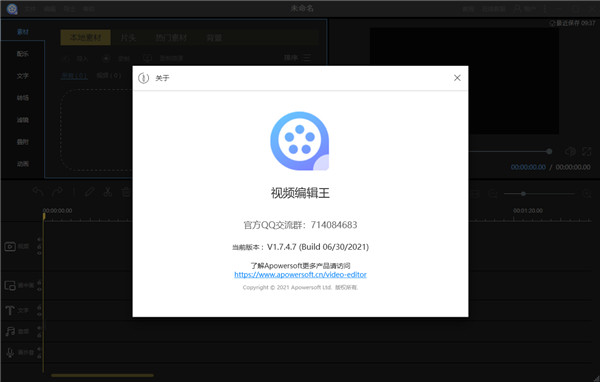The image size is (600, 382).
Task: Click the trash delete tool
Action: [x=126, y=191]
